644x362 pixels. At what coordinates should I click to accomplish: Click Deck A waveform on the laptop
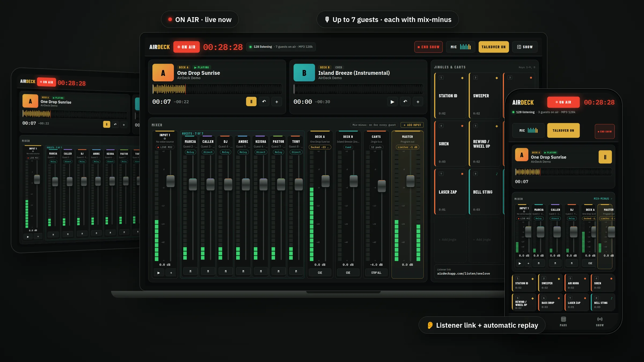point(217,89)
